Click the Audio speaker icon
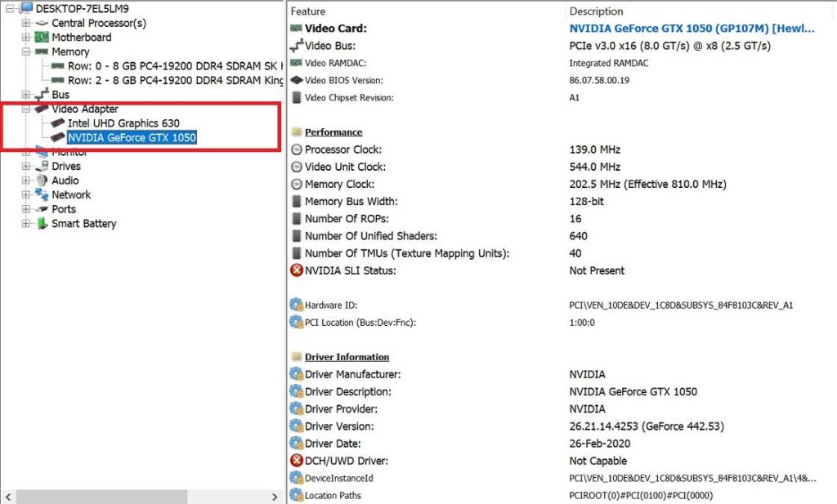Viewport: 837px width, 504px height. pyautogui.click(x=42, y=181)
